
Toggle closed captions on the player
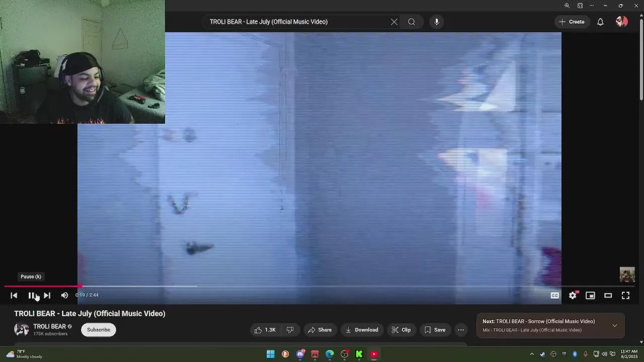(x=554, y=296)
